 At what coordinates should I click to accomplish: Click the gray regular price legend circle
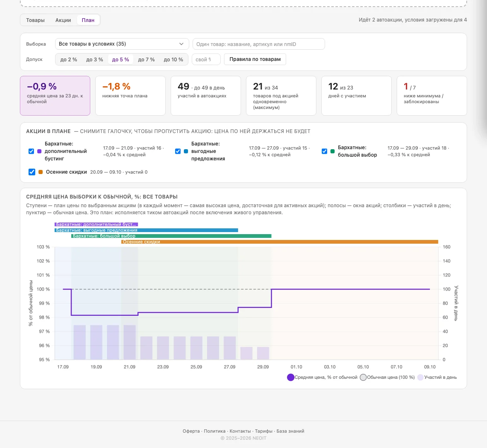[x=363, y=377]
